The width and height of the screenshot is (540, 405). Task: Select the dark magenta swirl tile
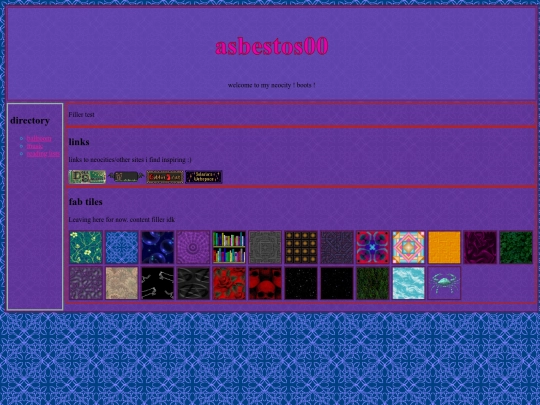[x=480, y=247]
